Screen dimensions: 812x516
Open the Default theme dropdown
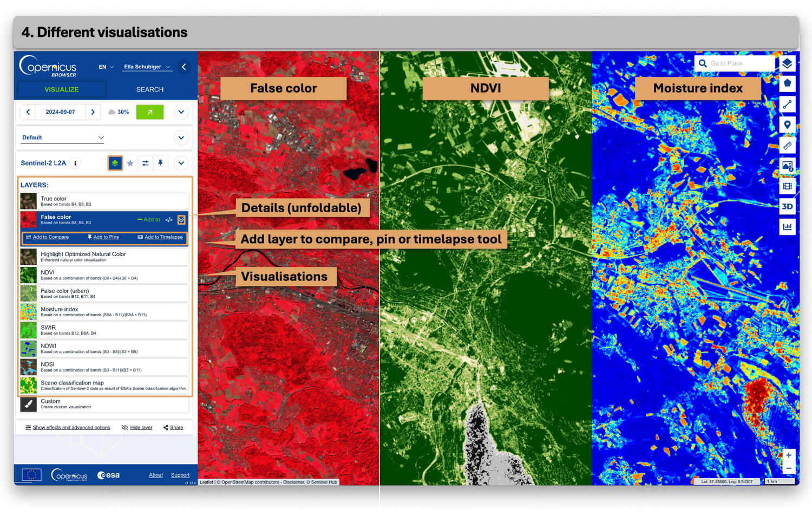pyautogui.click(x=62, y=138)
